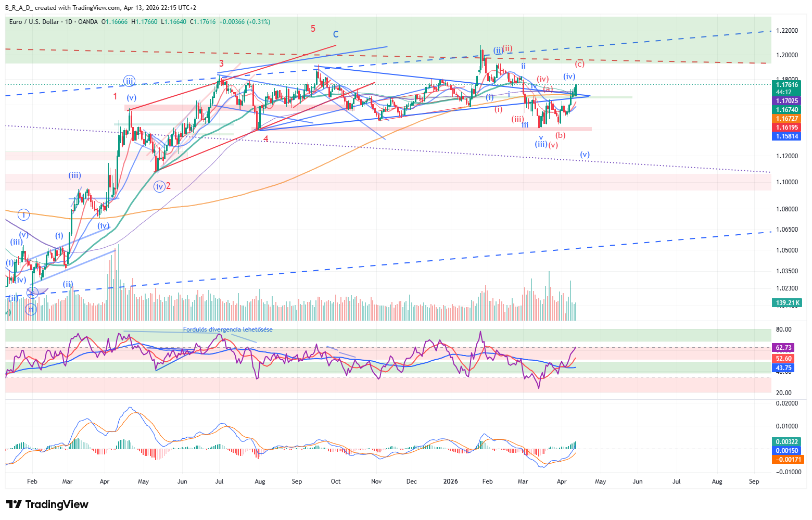Click the 2026 year marker on time axis
This screenshot has width=812, height=520.
coord(450,481)
